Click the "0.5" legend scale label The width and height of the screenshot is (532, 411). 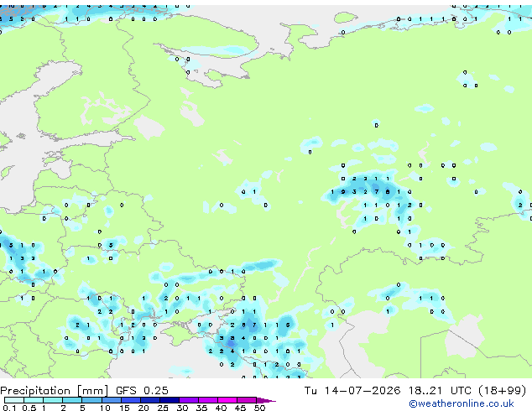[x=29, y=408]
